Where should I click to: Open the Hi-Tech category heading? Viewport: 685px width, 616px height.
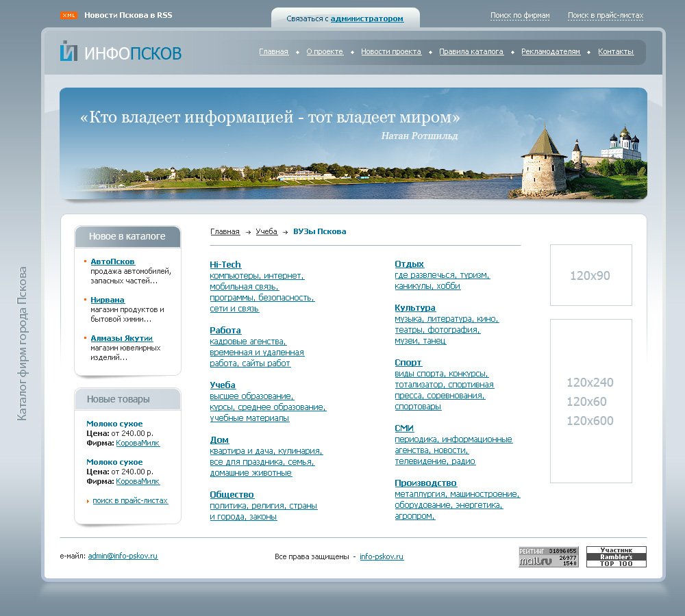[x=225, y=265]
